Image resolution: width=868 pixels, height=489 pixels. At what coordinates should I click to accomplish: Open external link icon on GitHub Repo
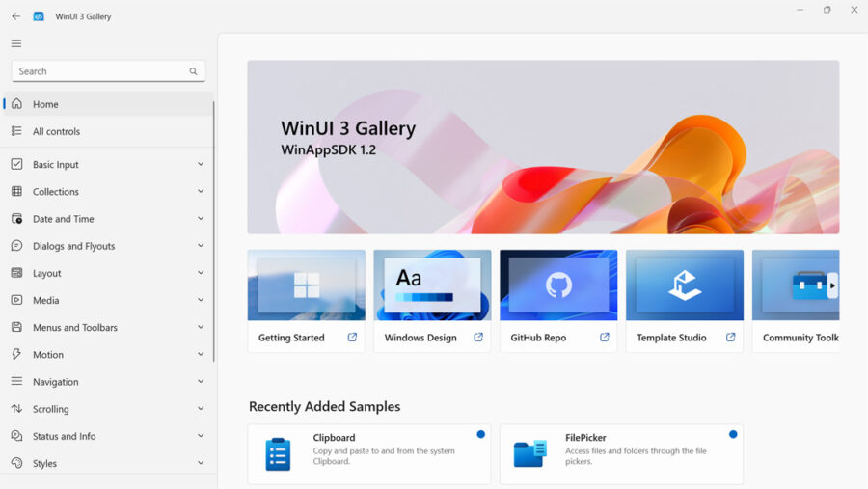[605, 338]
